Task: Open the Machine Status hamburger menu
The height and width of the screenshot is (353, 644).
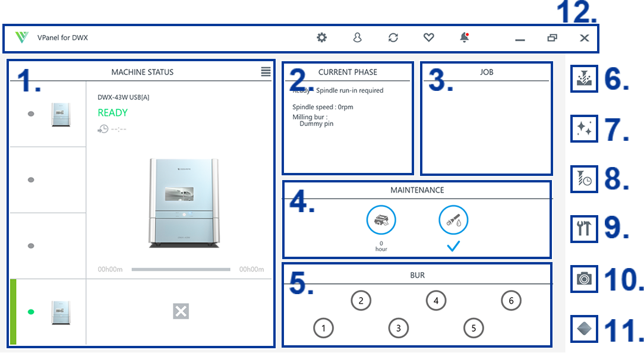Action: pyautogui.click(x=266, y=72)
